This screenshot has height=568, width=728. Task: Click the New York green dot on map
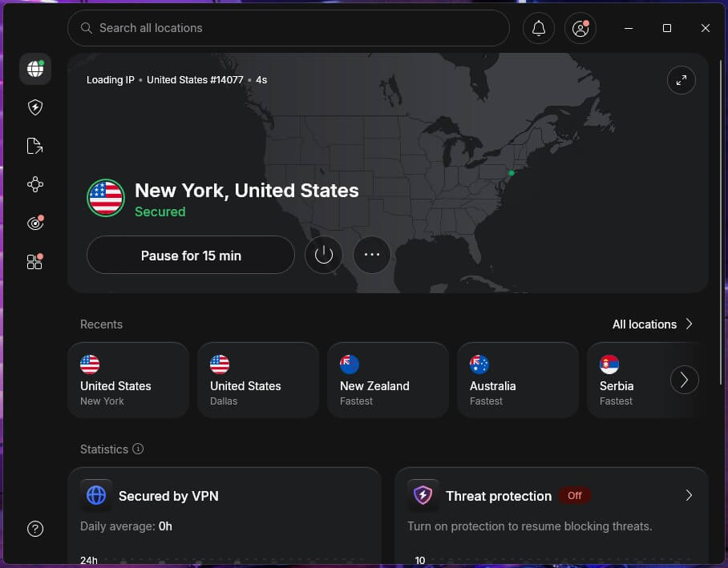(512, 173)
